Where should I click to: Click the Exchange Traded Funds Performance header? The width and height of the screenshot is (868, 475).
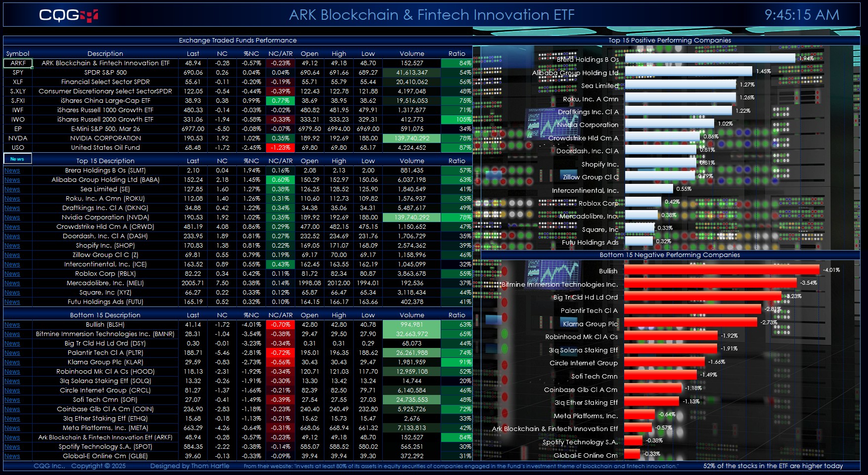tap(237, 41)
